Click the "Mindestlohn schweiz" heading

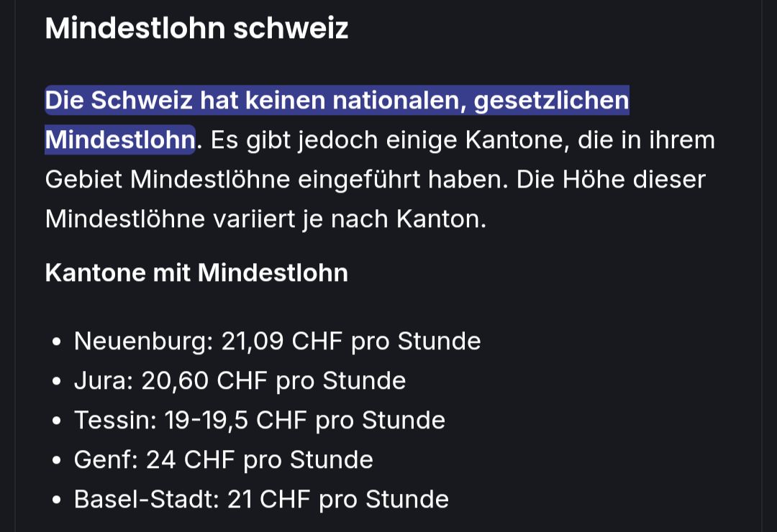tap(196, 28)
